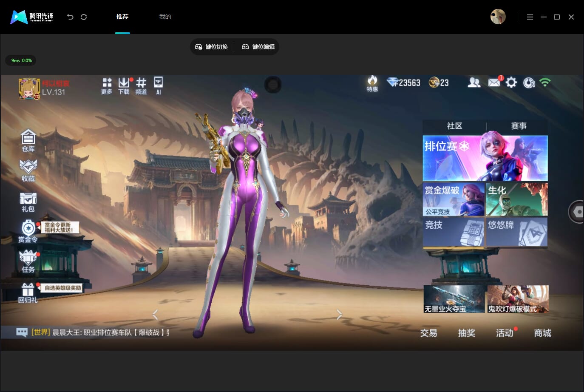Click the 下载 download icon

pos(124,86)
